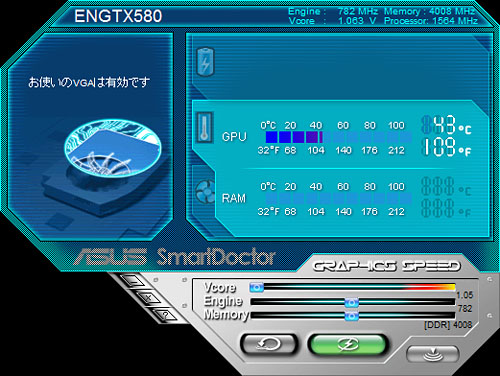Click the question mark help button
The image size is (500, 376).
pos(166,315)
